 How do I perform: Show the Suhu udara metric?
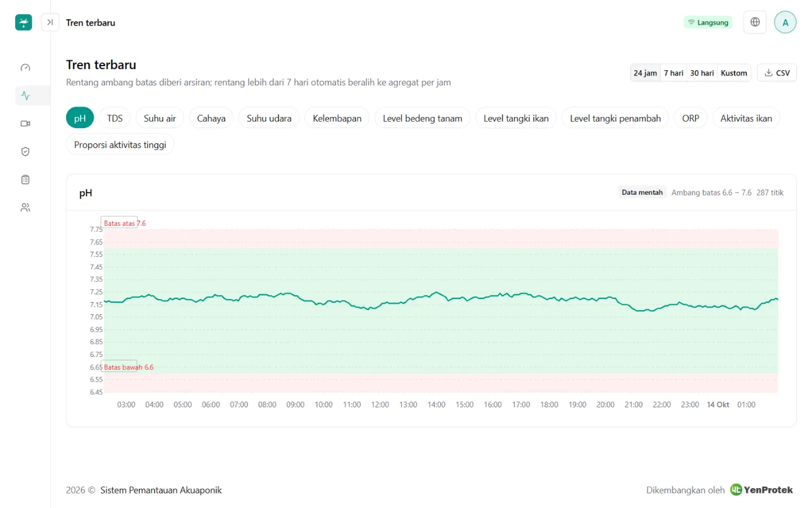click(269, 118)
